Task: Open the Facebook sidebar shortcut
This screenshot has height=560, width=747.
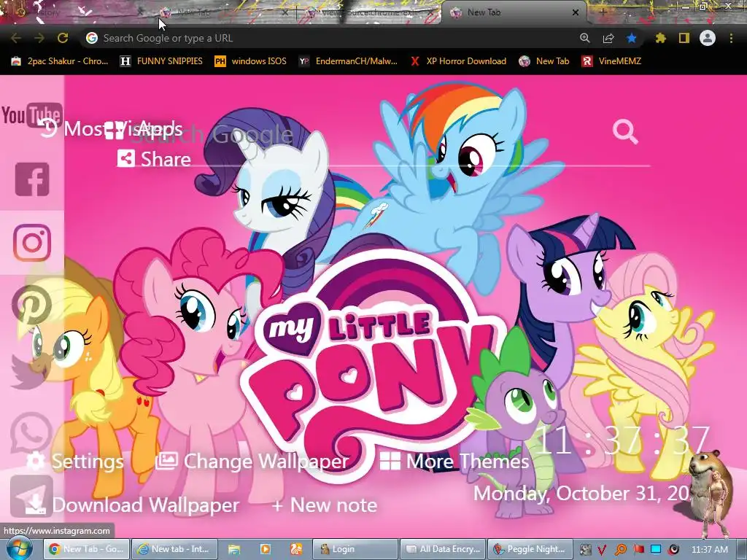Action: coord(32,179)
